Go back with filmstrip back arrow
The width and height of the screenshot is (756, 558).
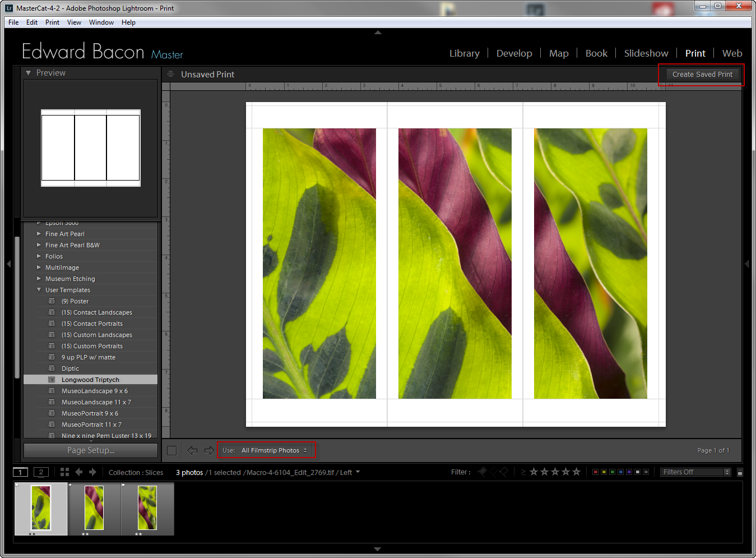coord(79,472)
